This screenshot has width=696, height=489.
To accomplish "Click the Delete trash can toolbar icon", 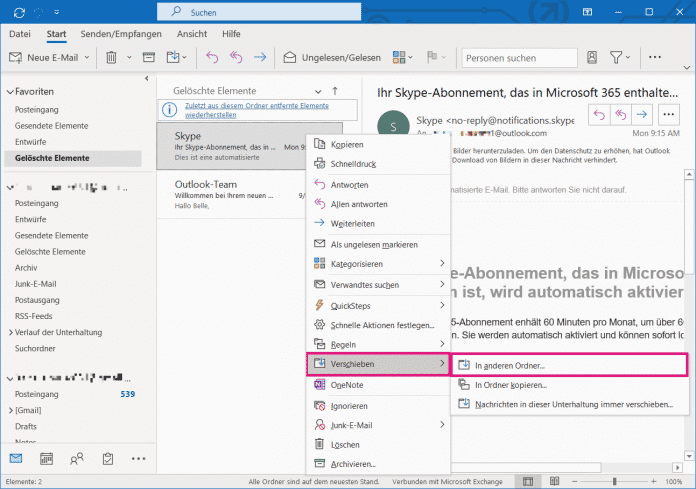I will 111,57.
